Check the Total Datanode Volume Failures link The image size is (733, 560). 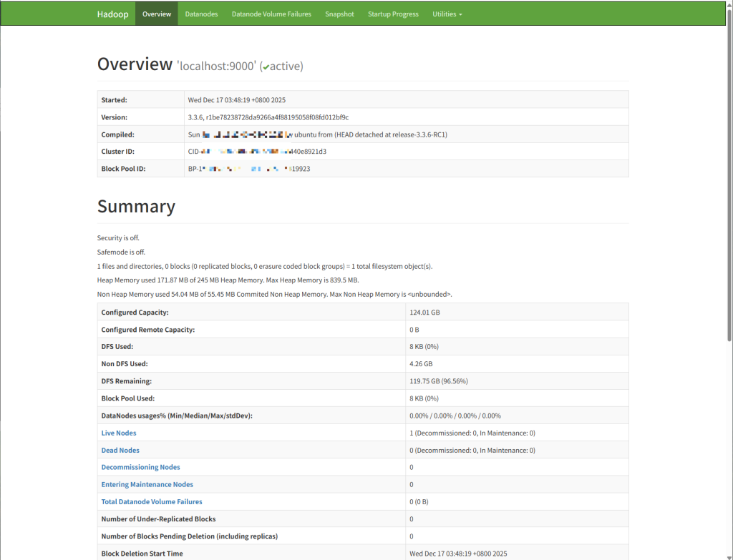click(151, 501)
